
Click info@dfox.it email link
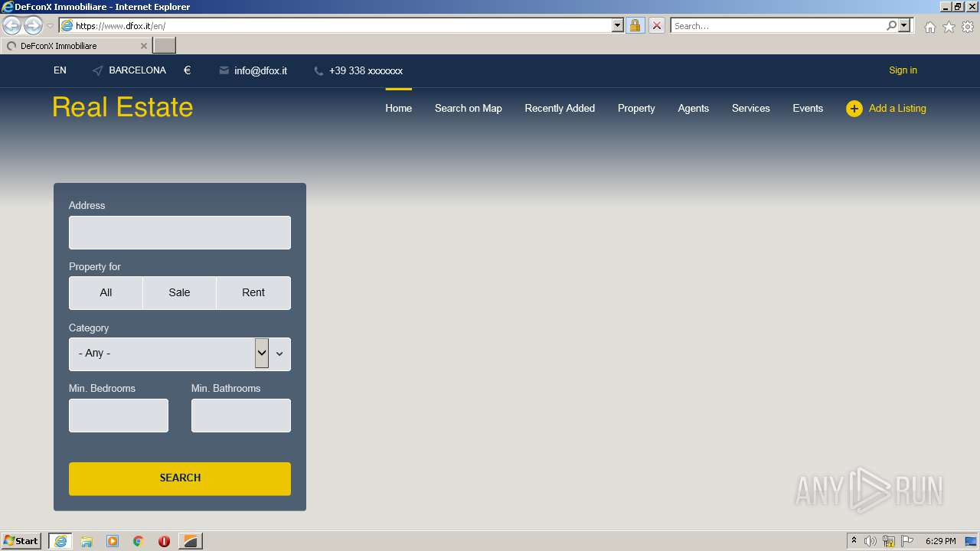pyautogui.click(x=260, y=70)
